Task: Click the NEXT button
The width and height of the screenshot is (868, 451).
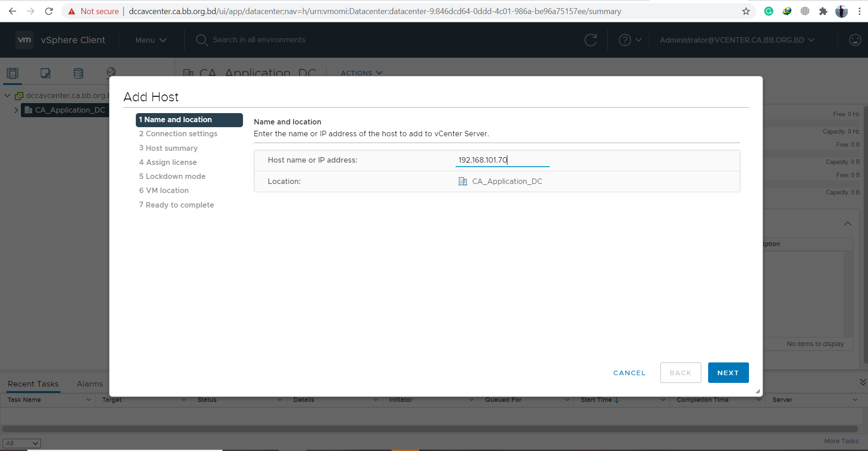Action: [x=728, y=373]
